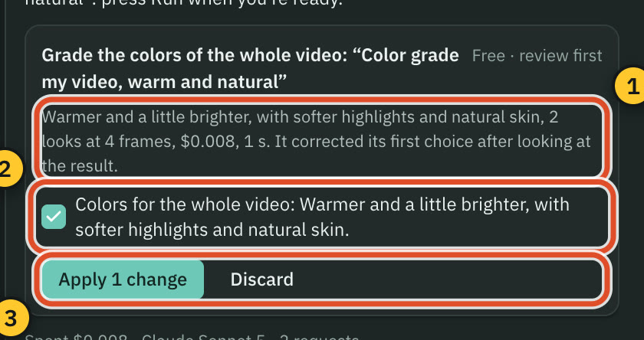Click the Apply 1 change button

point(123,280)
